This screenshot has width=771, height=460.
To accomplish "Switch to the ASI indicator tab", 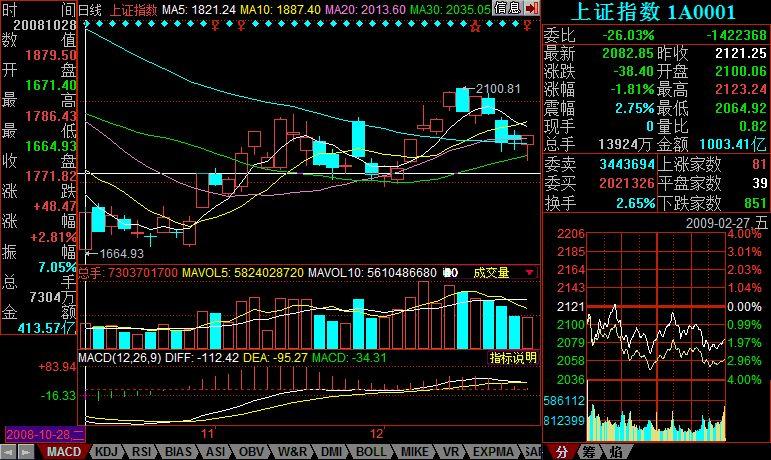I will (215, 452).
